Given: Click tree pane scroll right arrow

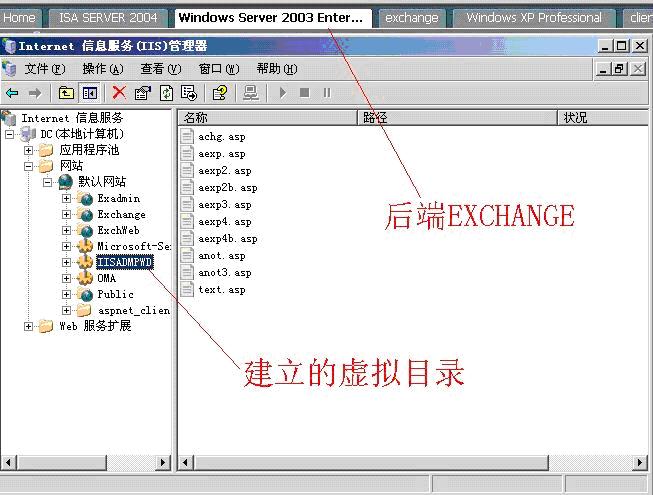Looking at the screenshot, I should (x=163, y=462).
